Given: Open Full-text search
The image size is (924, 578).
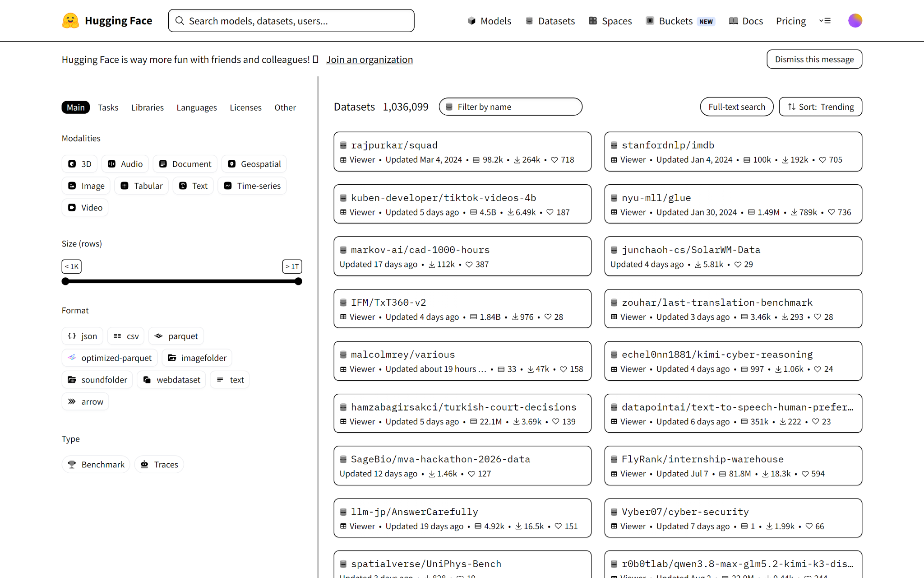Looking at the screenshot, I should click(737, 107).
